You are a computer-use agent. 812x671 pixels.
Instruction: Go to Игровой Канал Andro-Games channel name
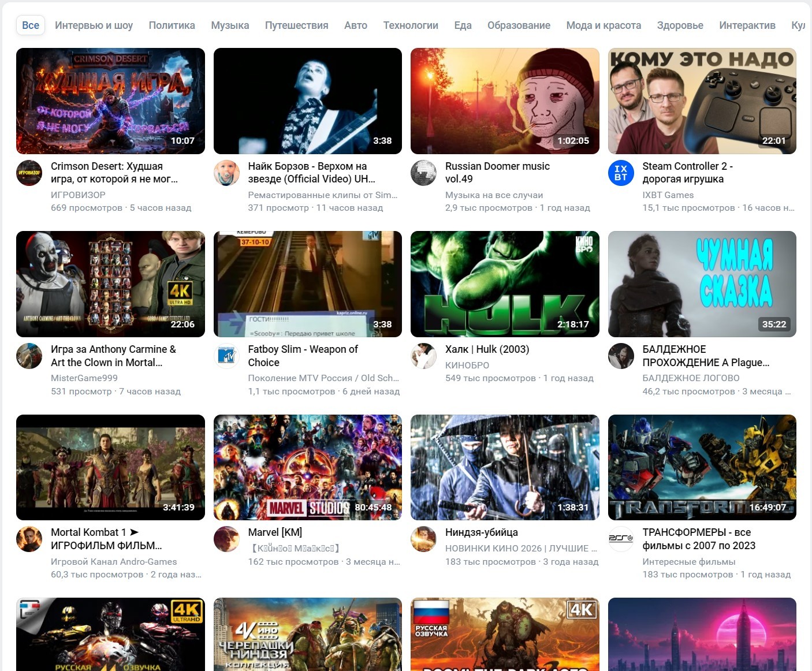click(x=114, y=562)
